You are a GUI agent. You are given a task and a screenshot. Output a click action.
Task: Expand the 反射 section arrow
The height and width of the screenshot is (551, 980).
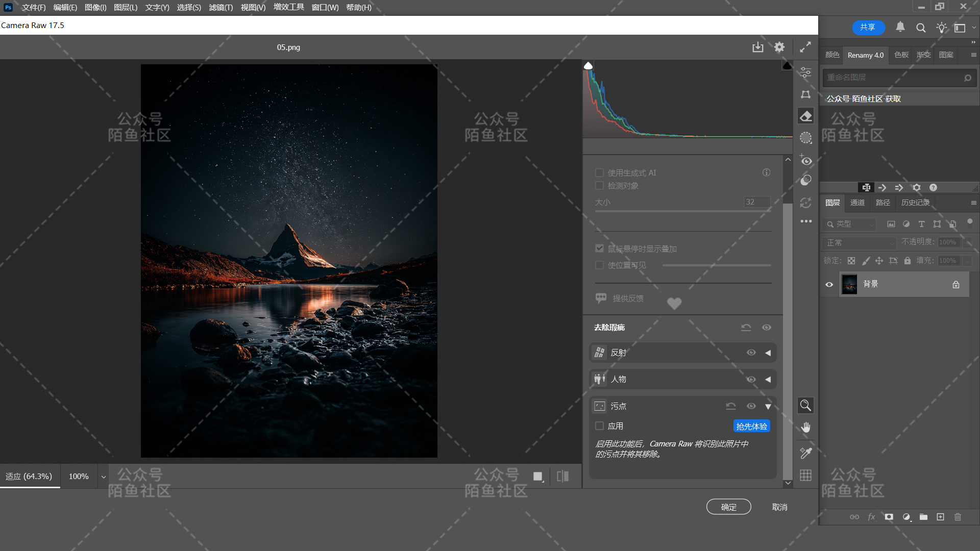[x=768, y=353]
